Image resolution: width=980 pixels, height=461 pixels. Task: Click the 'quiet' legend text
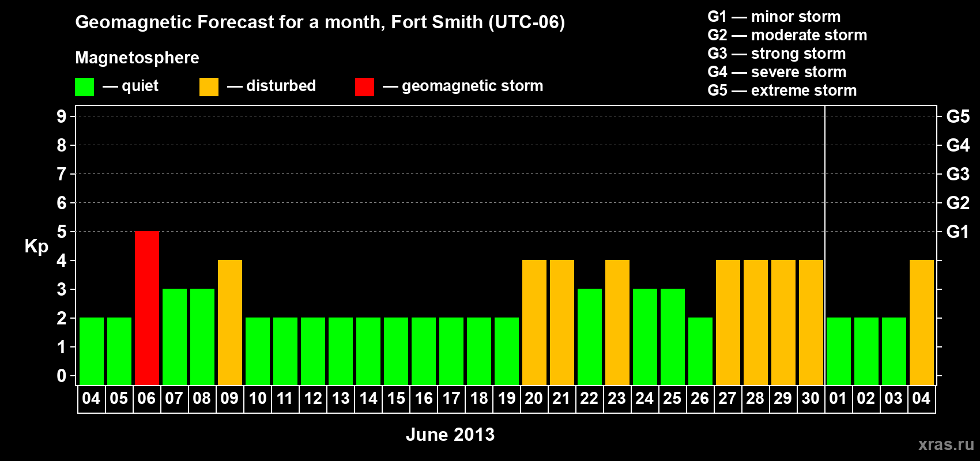pos(140,86)
